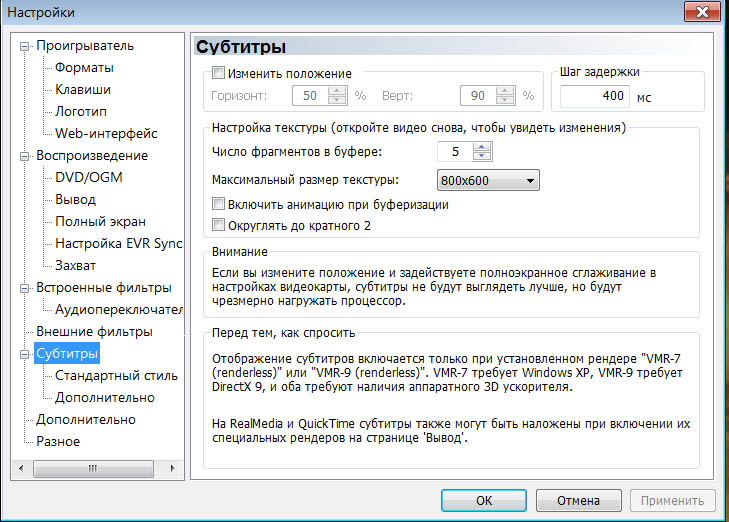729x522 pixels.
Task: Click the Шаг задержки input field
Action: tap(595, 96)
